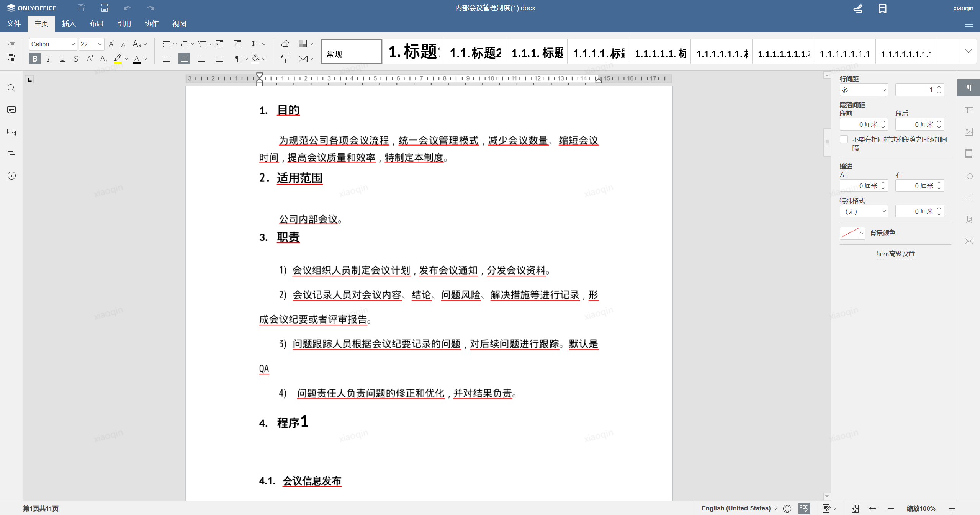Open the 文件 menu
980x515 pixels.
[14, 24]
